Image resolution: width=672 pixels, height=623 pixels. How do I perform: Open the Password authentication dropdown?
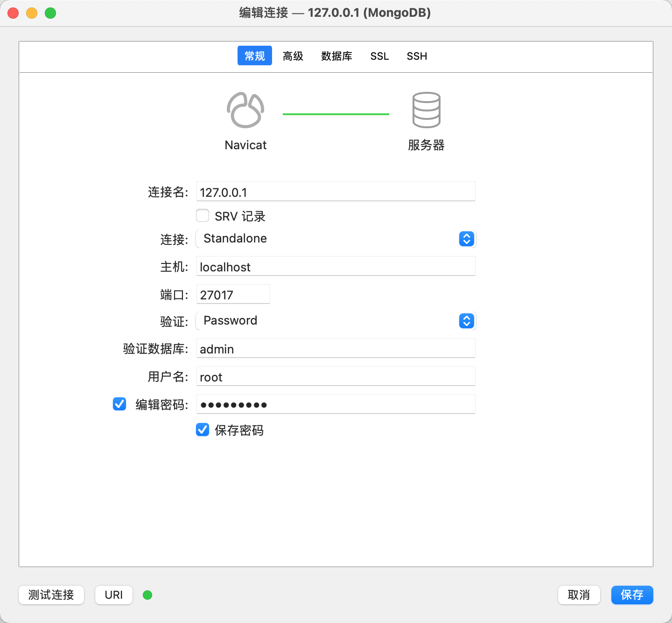click(336, 321)
